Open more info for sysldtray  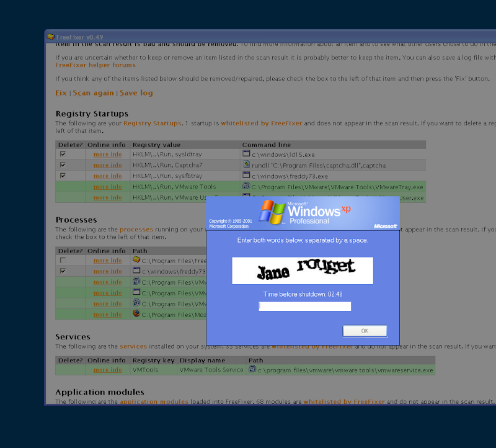pos(107,154)
